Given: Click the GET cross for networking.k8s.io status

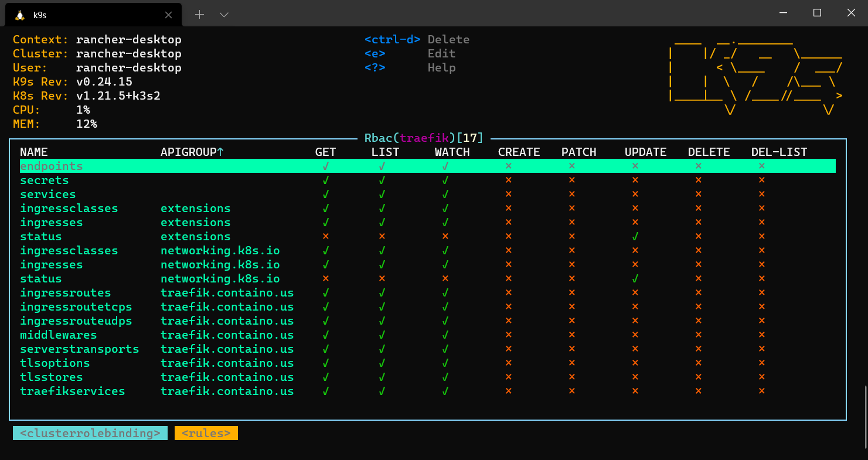Looking at the screenshot, I should (x=325, y=279).
